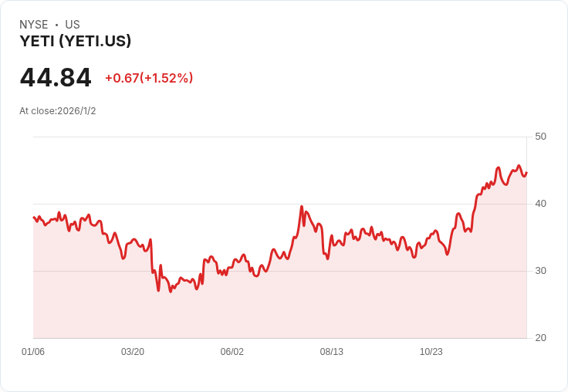Click the final data point of price line
Image resolution: width=568 pixels, height=392 pixels.
pyautogui.click(x=526, y=173)
